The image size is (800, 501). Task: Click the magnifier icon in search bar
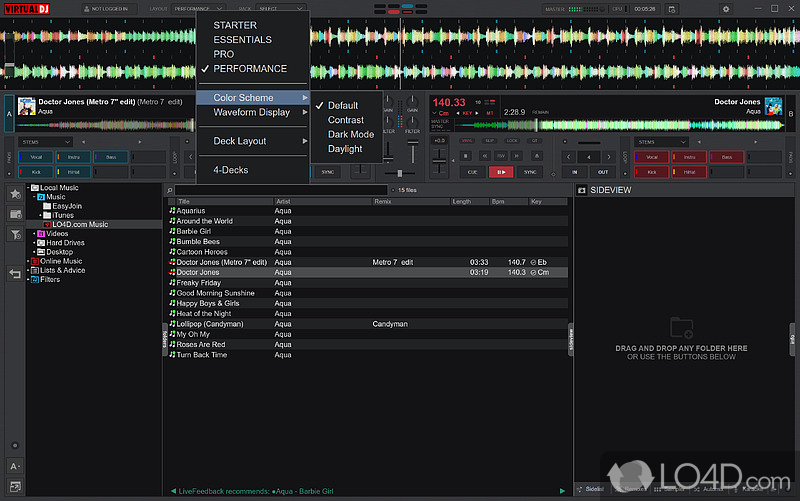coord(171,189)
